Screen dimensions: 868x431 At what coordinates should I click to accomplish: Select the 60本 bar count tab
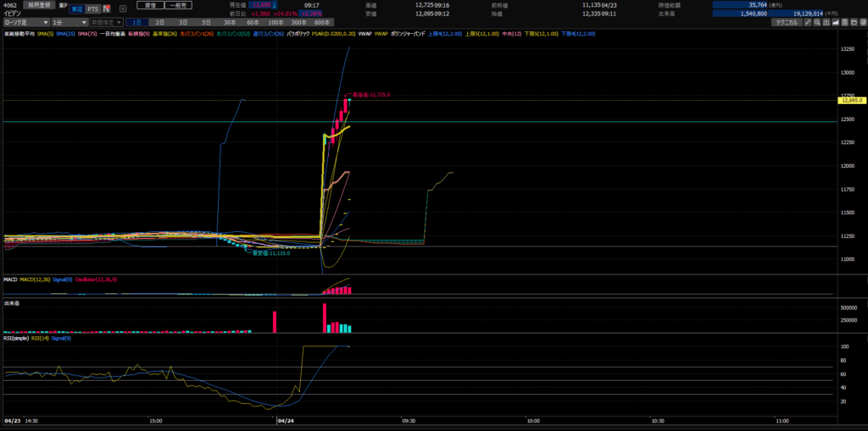(x=253, y=22)
